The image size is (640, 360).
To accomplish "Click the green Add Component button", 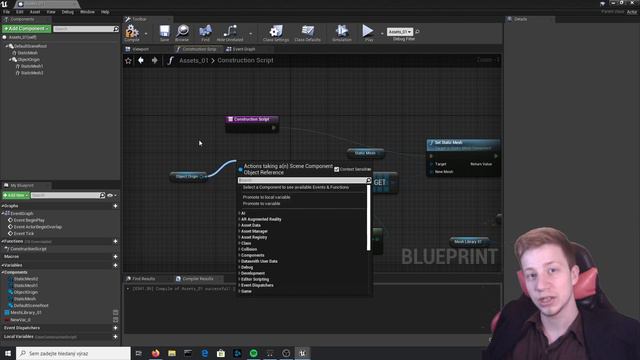I will pos(27,29).
